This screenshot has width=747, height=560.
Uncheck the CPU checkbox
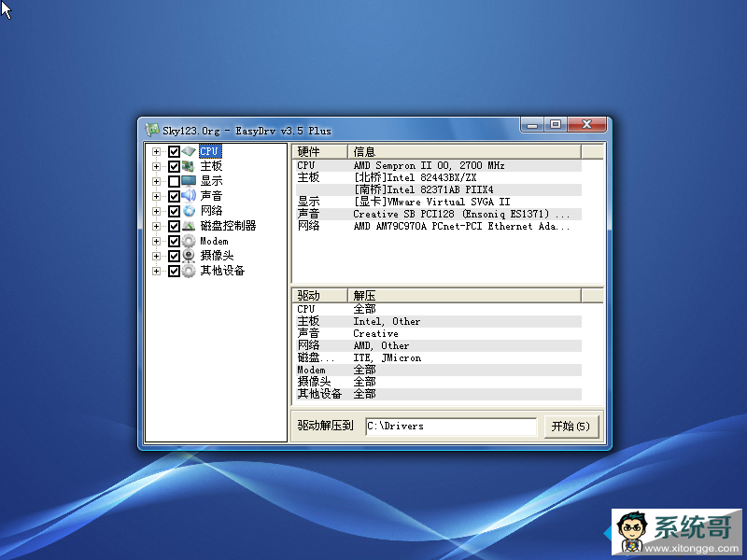[174, 151]
